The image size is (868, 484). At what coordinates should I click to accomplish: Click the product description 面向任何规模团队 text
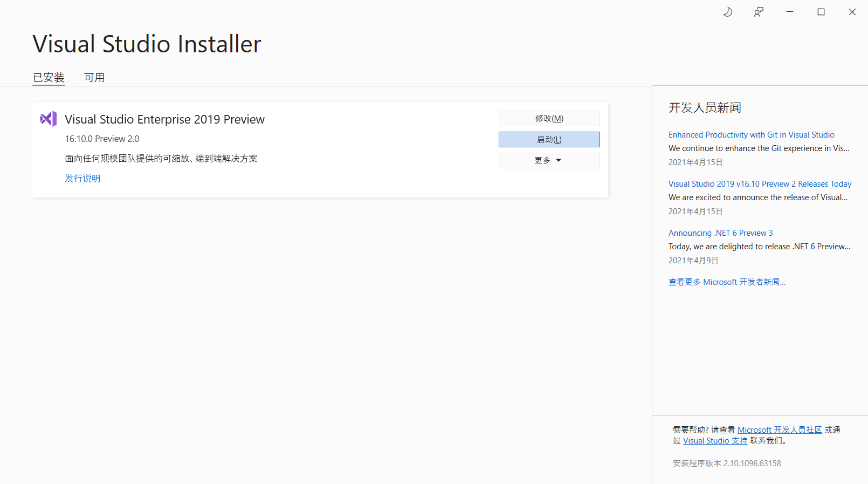[x=161, y=159]
